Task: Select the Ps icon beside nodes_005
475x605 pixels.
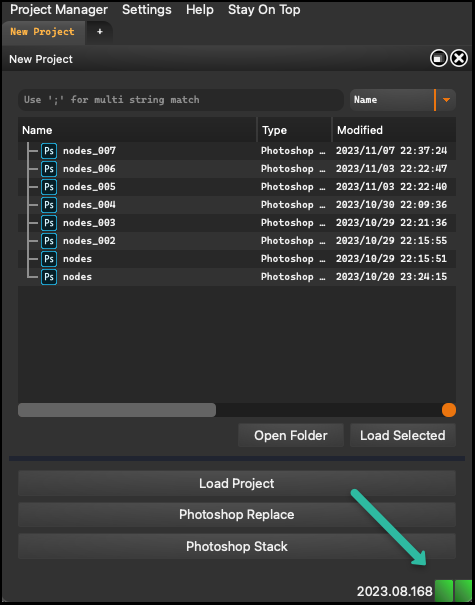Action: pyautogui.click(x=49, y=187)
